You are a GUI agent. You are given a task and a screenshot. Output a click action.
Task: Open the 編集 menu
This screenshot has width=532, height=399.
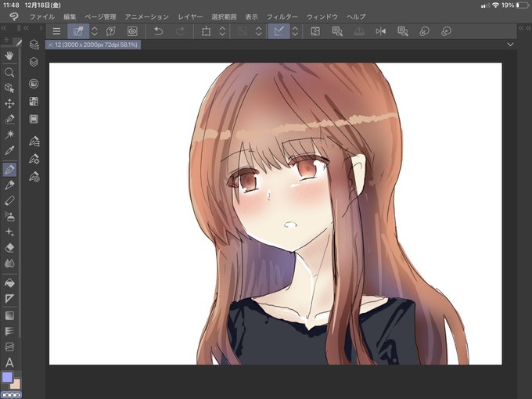(x=70, y=16)
